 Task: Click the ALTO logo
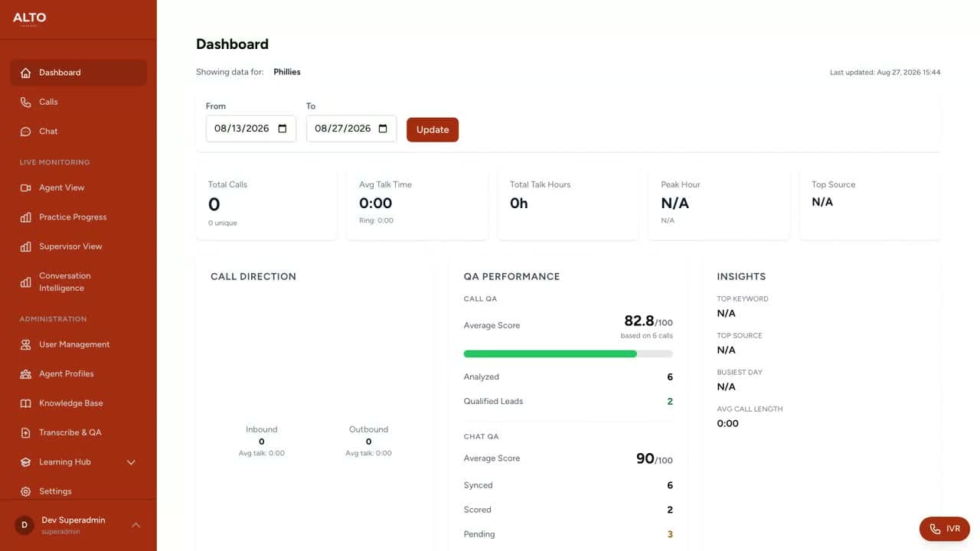click(29, 19)
